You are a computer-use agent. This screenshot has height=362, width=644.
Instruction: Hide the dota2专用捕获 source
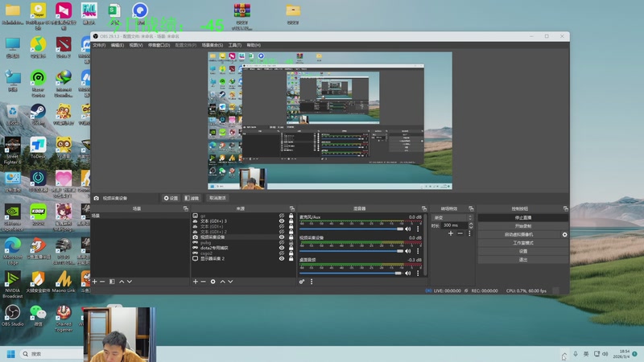[x=282, y=248]
